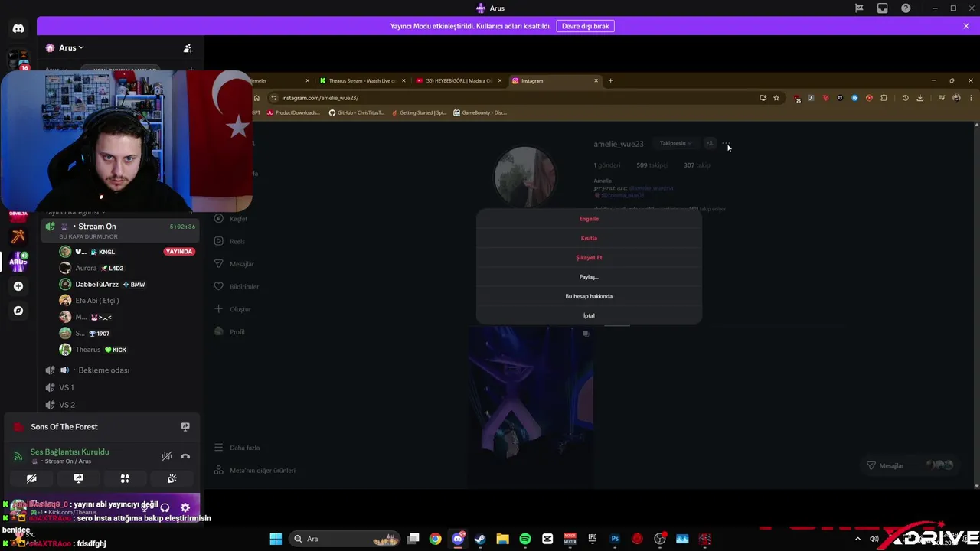This screenshot has height=551, width=980.
Task: Stream Sons Of The Forest screen-share icon
Action: (185, 427)
